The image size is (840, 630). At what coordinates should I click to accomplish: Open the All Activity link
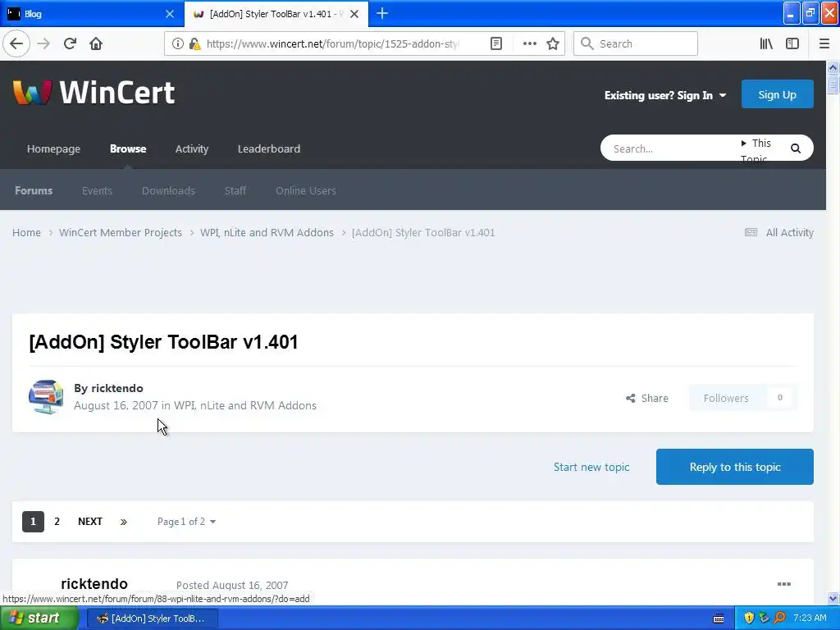[790, 232]
